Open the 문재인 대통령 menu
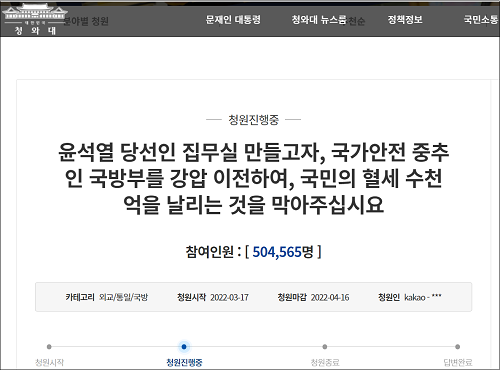Viewport: 500px width, 370px height. [x=233, y=20]
